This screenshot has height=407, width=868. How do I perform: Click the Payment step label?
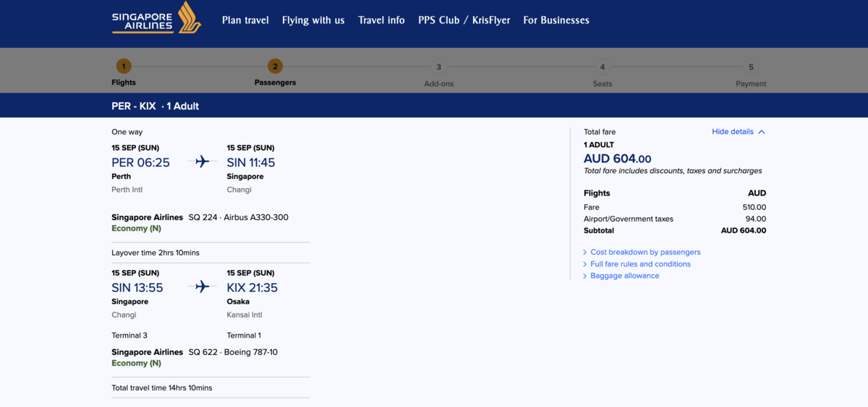click(751, 84)
